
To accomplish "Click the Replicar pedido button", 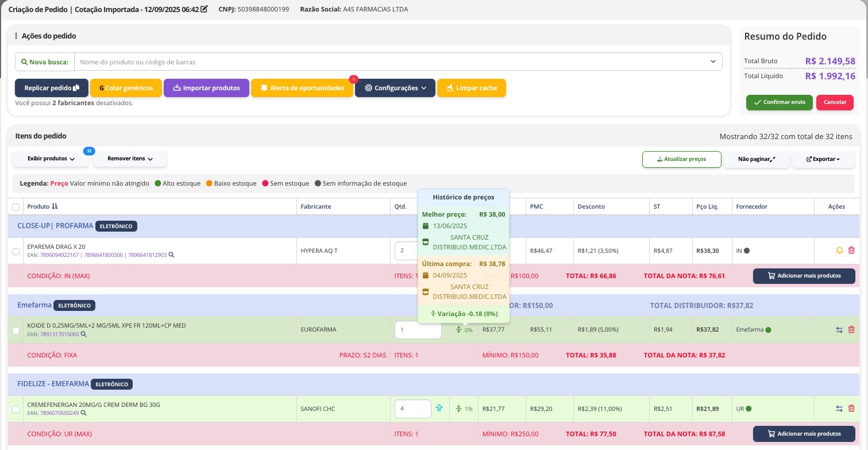I will pos(52,88).
